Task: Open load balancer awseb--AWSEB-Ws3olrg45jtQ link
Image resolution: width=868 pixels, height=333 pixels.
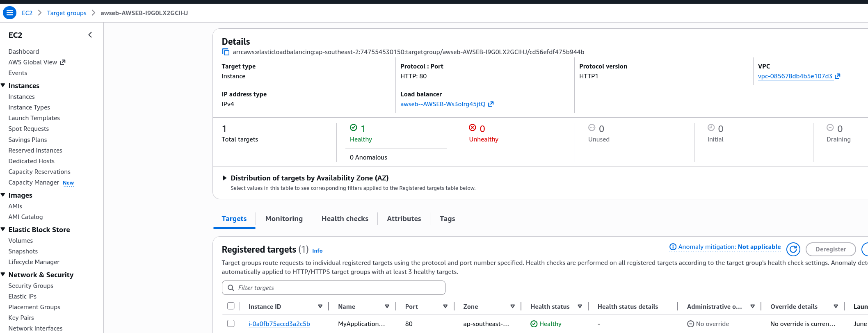Action: pyautogui.click(x=443, y=104)
